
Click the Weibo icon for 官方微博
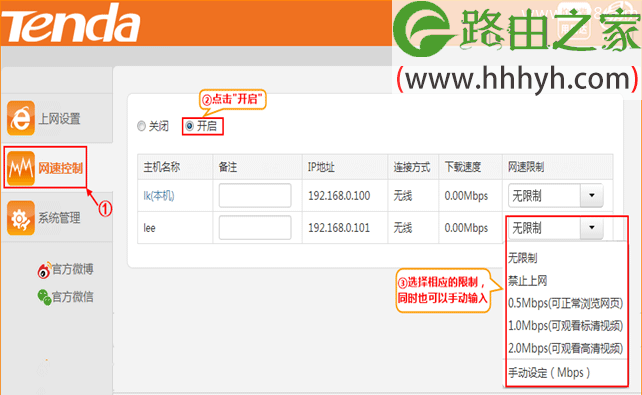click(44, 270)
